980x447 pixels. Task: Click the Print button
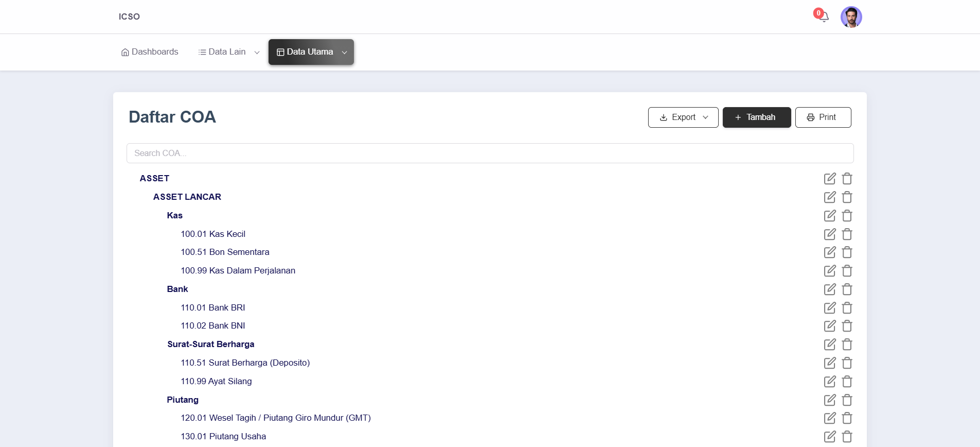(823, 117)
